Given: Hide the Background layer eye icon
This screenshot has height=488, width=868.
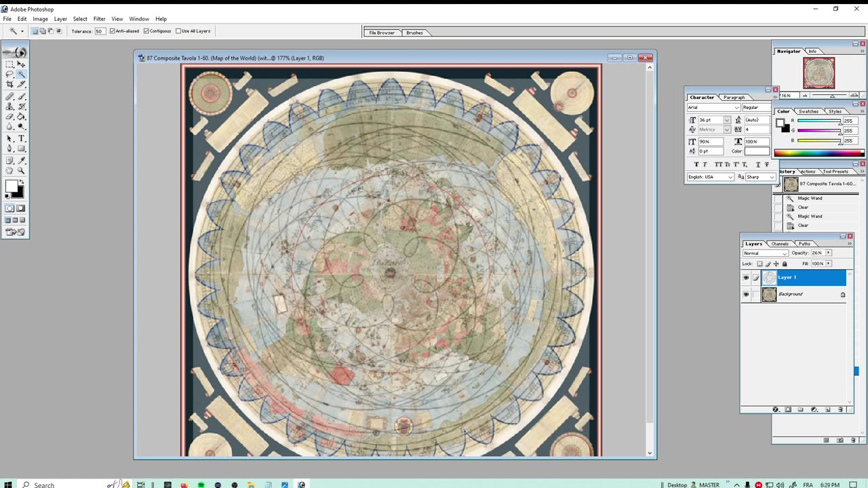Looking at the screenshot, I should pyautogui.click(x=746, y=294).
